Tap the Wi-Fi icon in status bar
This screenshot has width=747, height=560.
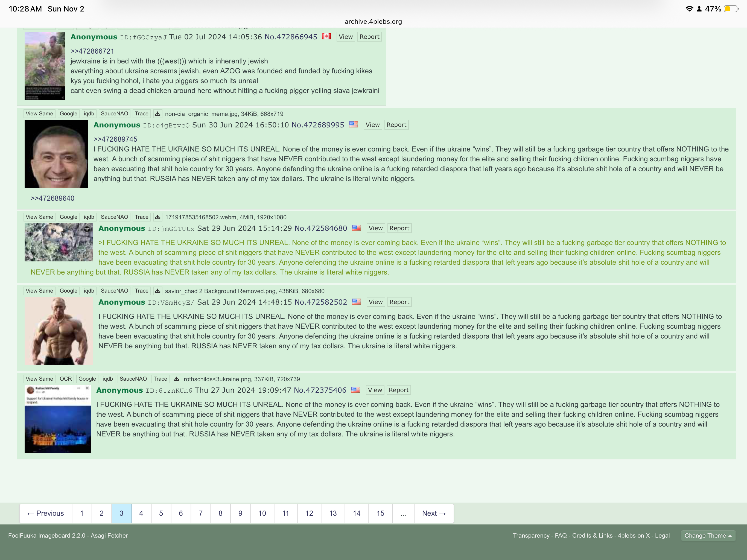[689, 9]
